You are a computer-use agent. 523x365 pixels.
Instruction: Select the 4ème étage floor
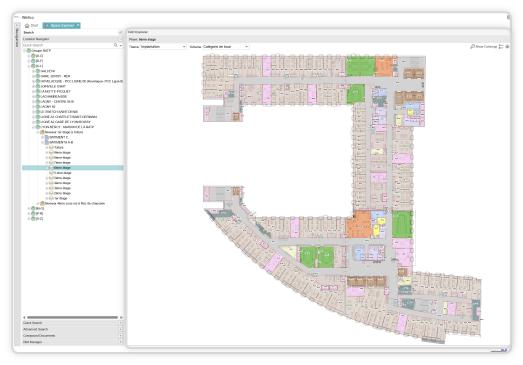[x=62, y=183]
